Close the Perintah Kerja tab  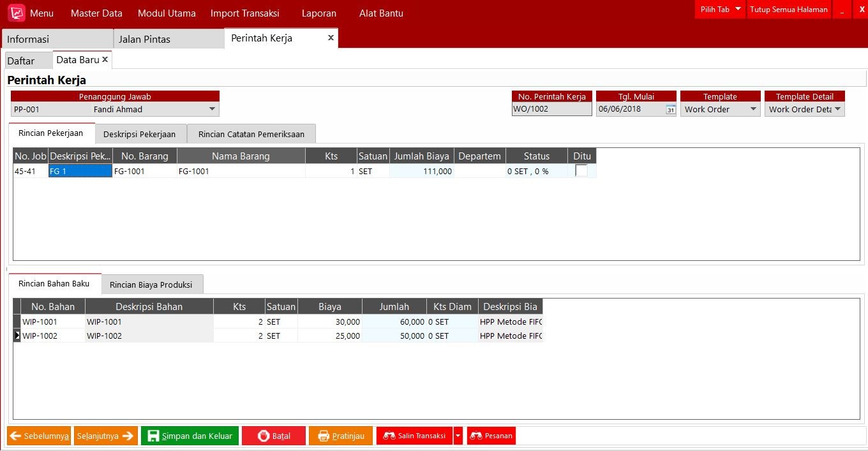[x=331, y=38]
